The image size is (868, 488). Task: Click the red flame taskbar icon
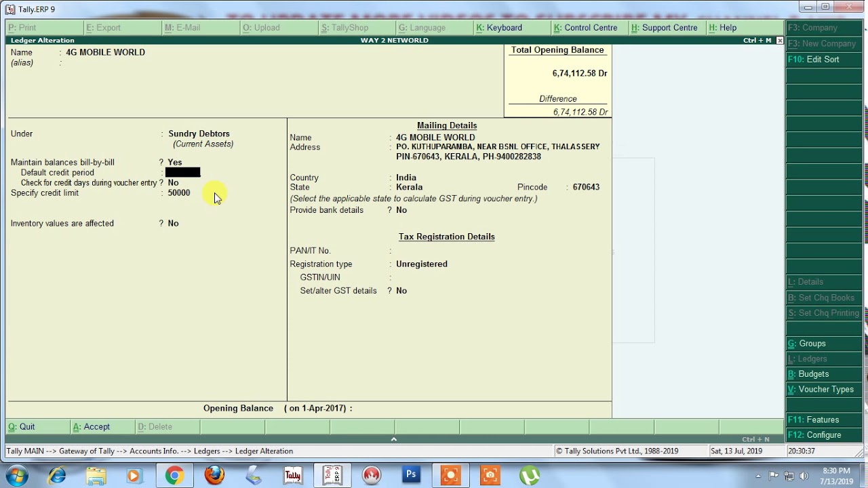tap(372, 476)
